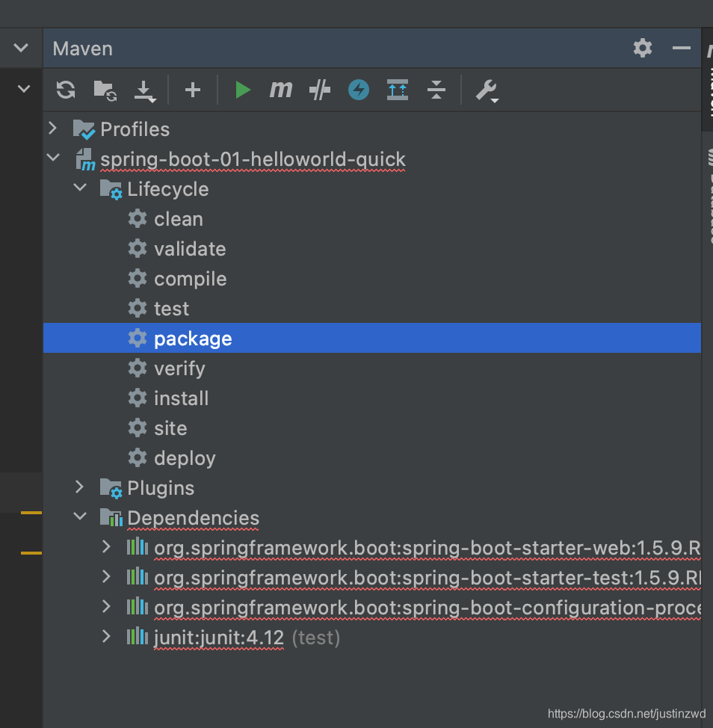713x728 pixels.
Task: Click gear icon beside install
Action: tap(138, 398)
